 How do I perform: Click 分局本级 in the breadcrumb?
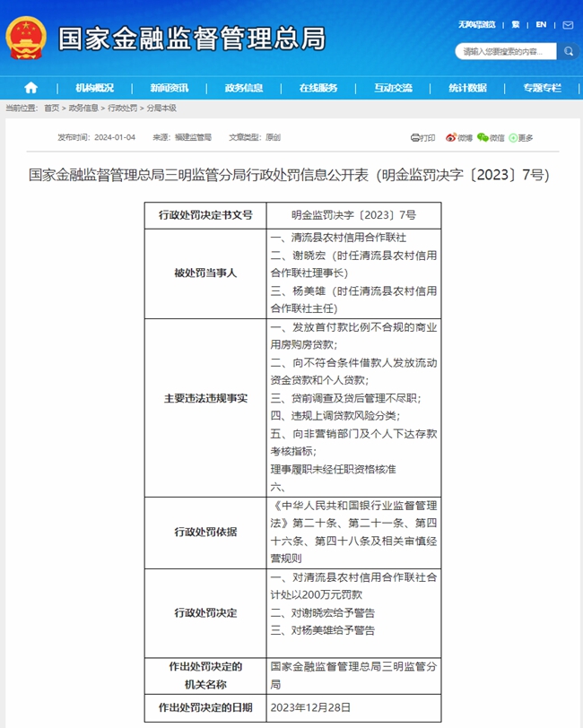(x=161, y=108)
